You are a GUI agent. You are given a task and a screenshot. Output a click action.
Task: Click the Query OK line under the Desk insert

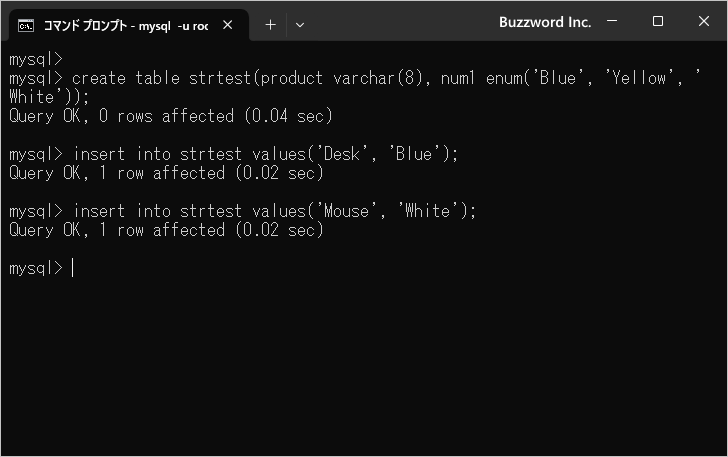(166, 173)
